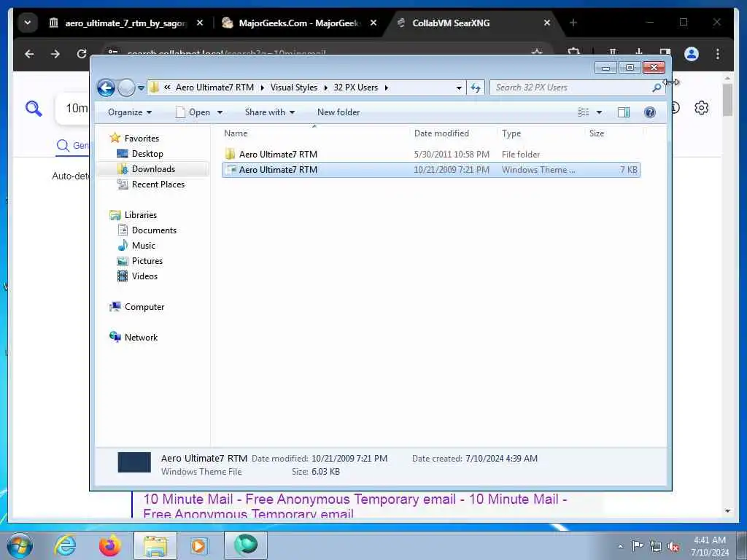Switch to the 'MajorGeeks.Com' browser tab
This screenshot has height=560, width=747.
click(x=299, y=23)
